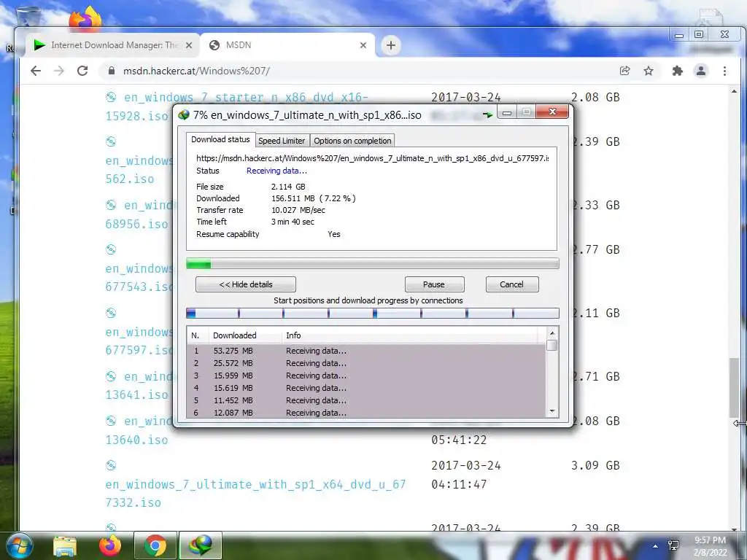Cancel the download
Screen dimensions: 747x560
[x=511, y=284]
